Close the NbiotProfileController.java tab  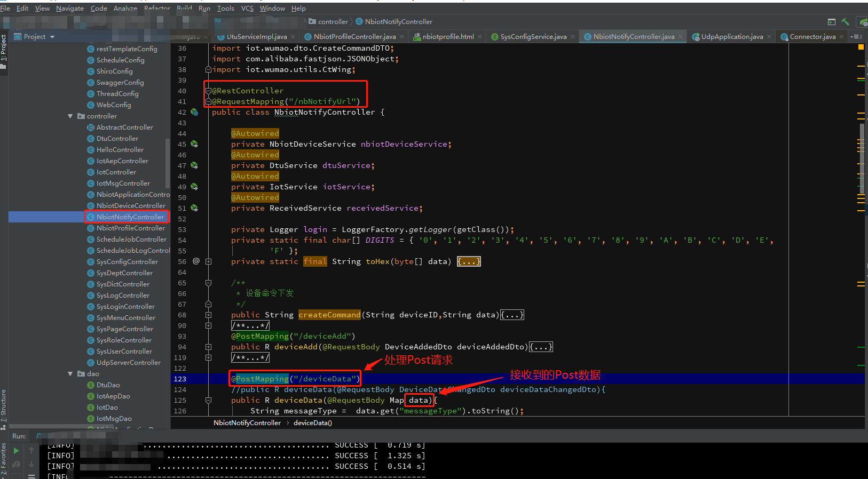tap(402, 37)
